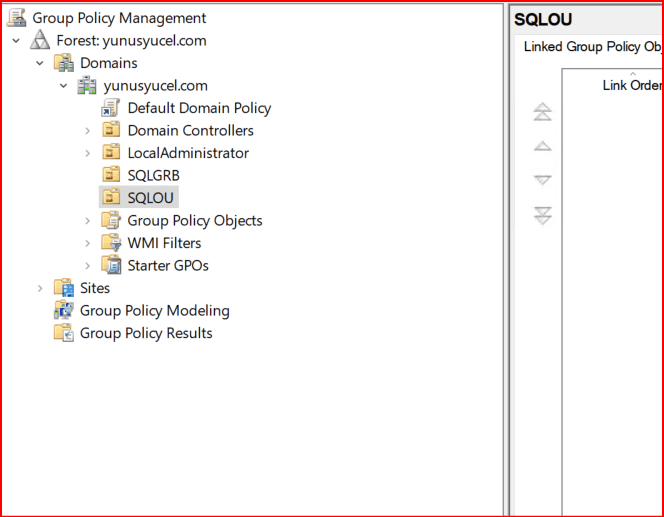This screenshot has width=664, height=517.
Task: Click the Group Policy Modeling icon
Action: pos(64,311)
